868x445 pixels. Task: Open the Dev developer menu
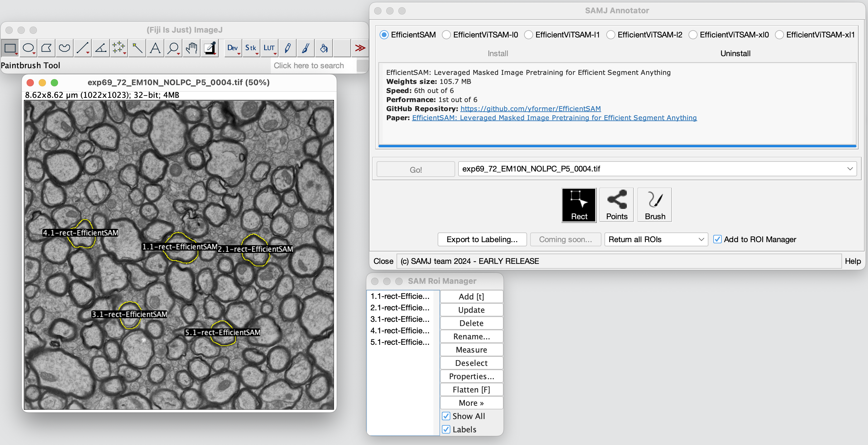[233, 48]
